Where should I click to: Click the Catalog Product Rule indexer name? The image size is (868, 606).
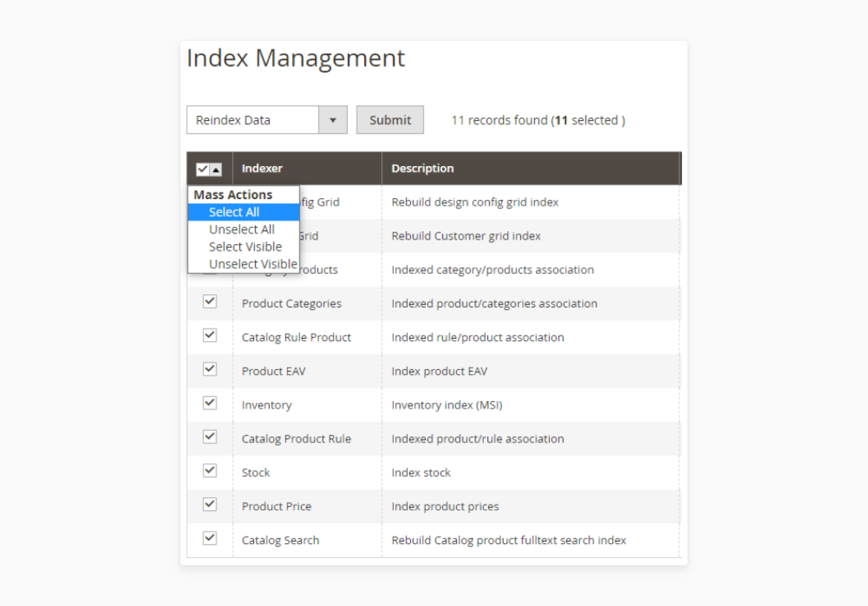[x=296, y=439]
